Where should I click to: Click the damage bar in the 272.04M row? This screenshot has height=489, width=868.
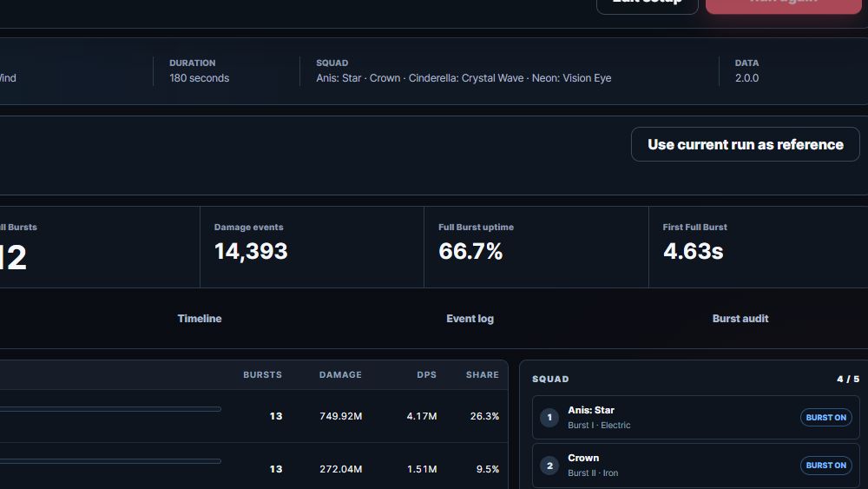110,461
